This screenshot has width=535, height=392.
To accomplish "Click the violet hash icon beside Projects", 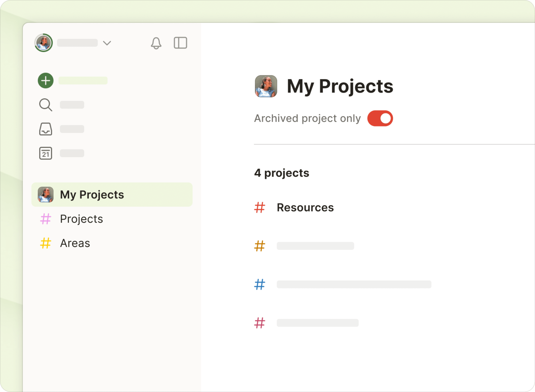I will coord(45,219).
